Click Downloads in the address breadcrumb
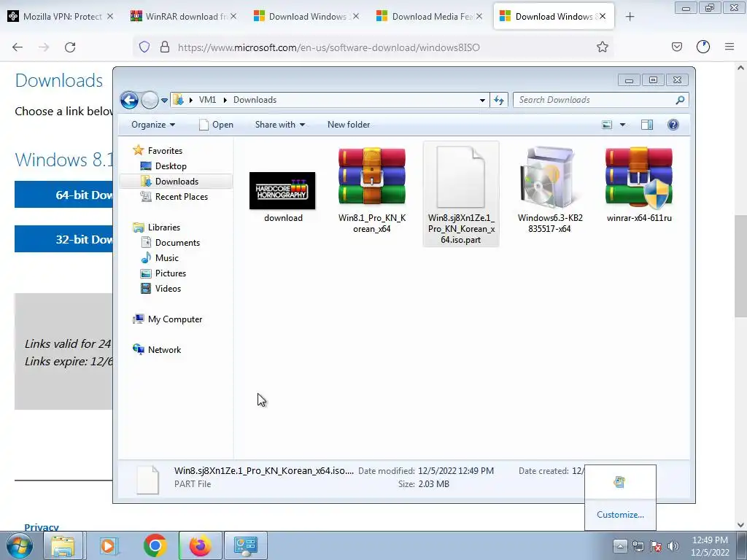The image size is (747, 560). 255,100
